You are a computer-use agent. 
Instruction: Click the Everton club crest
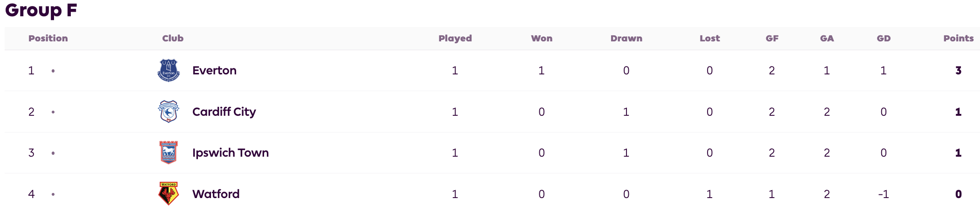169,70
